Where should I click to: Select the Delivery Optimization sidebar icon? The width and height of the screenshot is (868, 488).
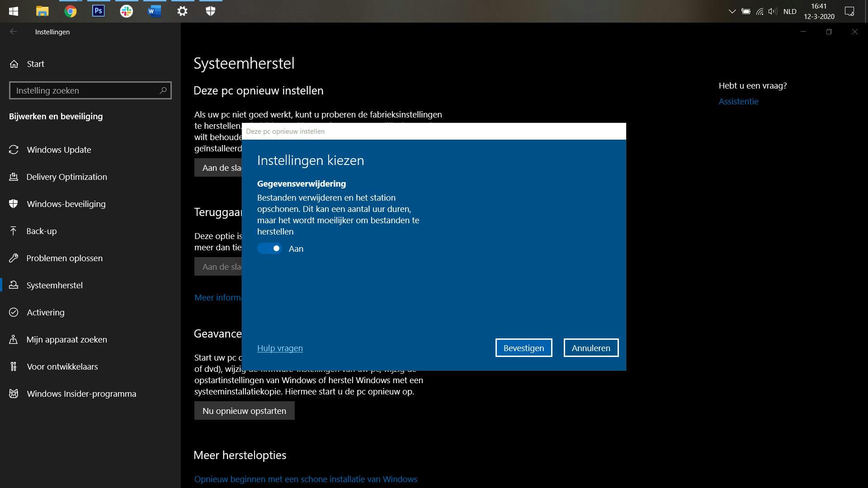[x=14, y=177]
